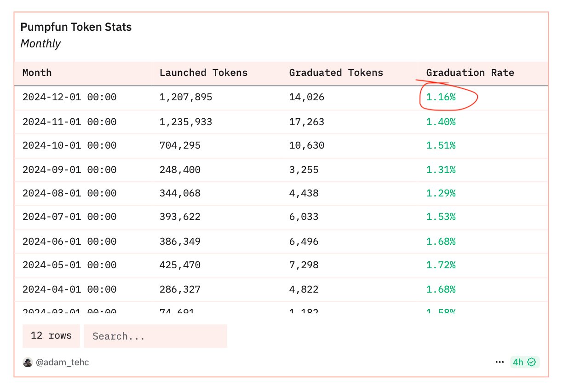Image resolution: width=563 pixels, height=392 pixels.
Task: Select the 2024-10-01 00:00 month cell
Action: pyautogui.click(x=69, y=146)
